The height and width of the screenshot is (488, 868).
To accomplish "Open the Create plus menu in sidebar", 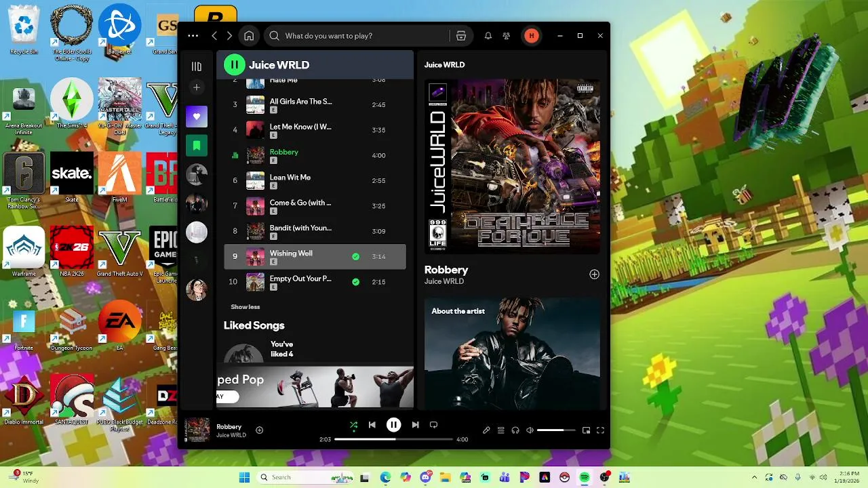I will click(197, 87).
